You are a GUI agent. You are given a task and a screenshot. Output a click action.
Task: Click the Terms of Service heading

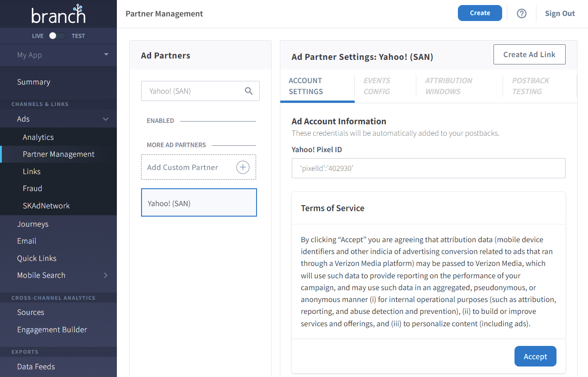(332, 208)
